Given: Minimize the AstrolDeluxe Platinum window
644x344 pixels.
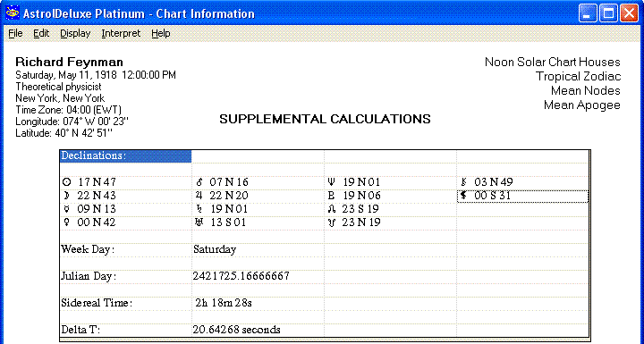Looking at the screenshot, I should [x=588, y=13].
